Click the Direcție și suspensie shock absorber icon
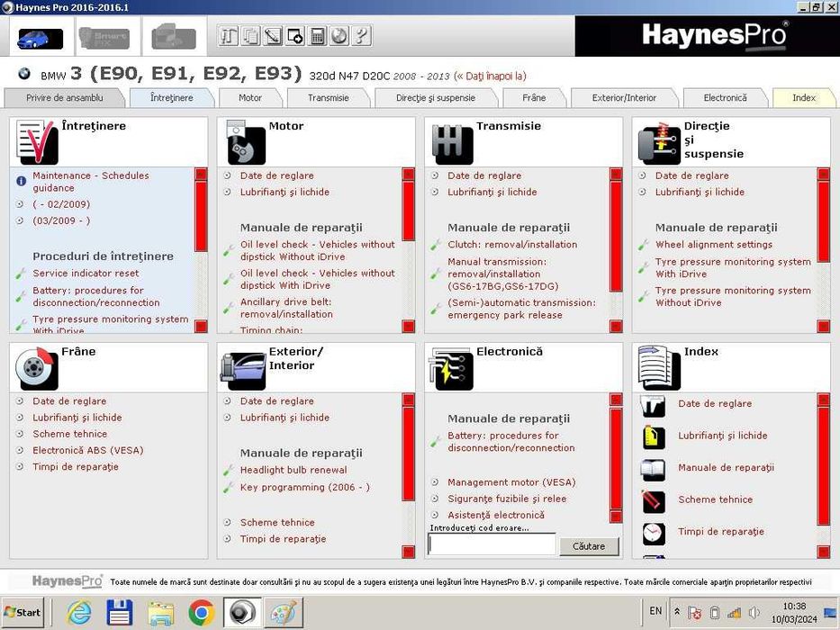The image size is (840, 630). pos(659,144)
